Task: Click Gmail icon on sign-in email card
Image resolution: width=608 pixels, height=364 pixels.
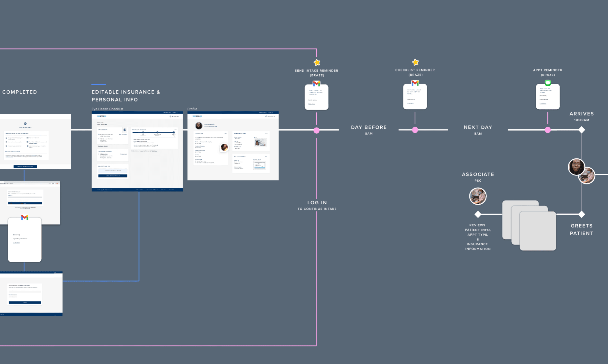Action: pos(25,217)
